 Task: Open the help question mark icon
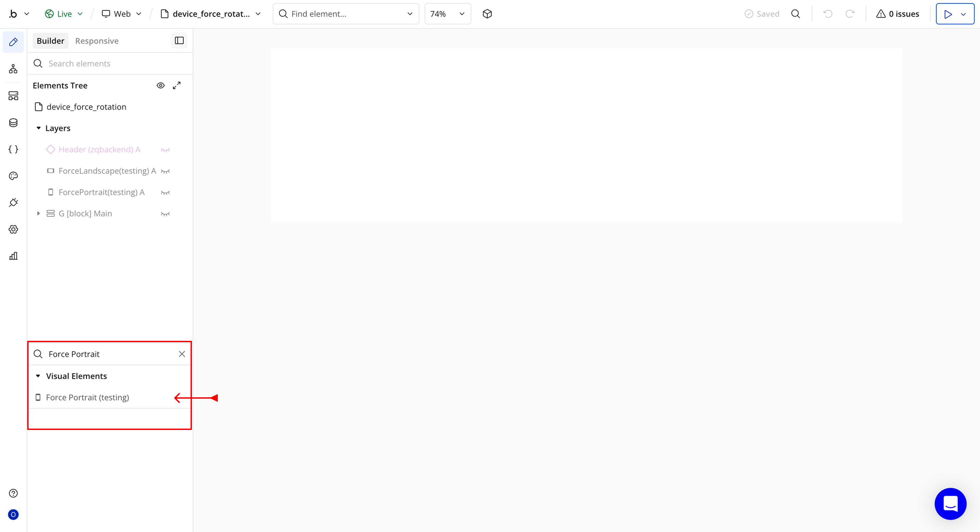(13, 493)
